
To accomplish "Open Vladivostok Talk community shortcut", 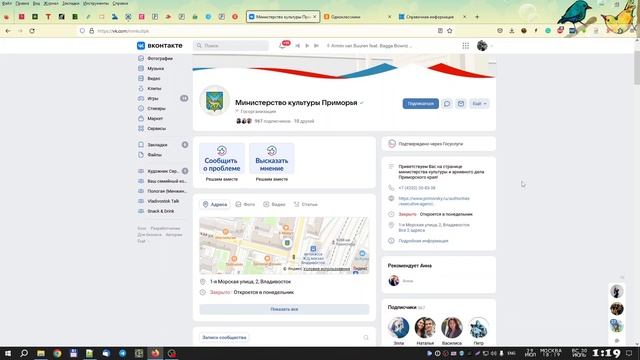I will pos(163,201).
